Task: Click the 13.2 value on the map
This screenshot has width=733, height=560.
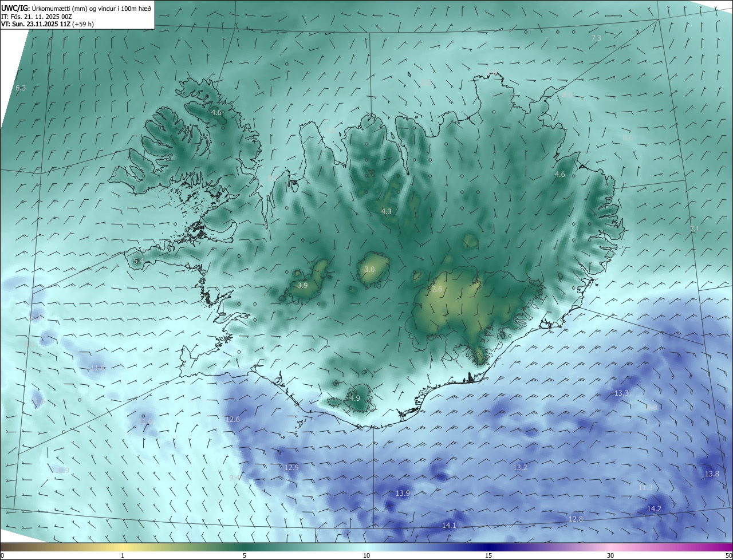Action: [x=520, y=468]
